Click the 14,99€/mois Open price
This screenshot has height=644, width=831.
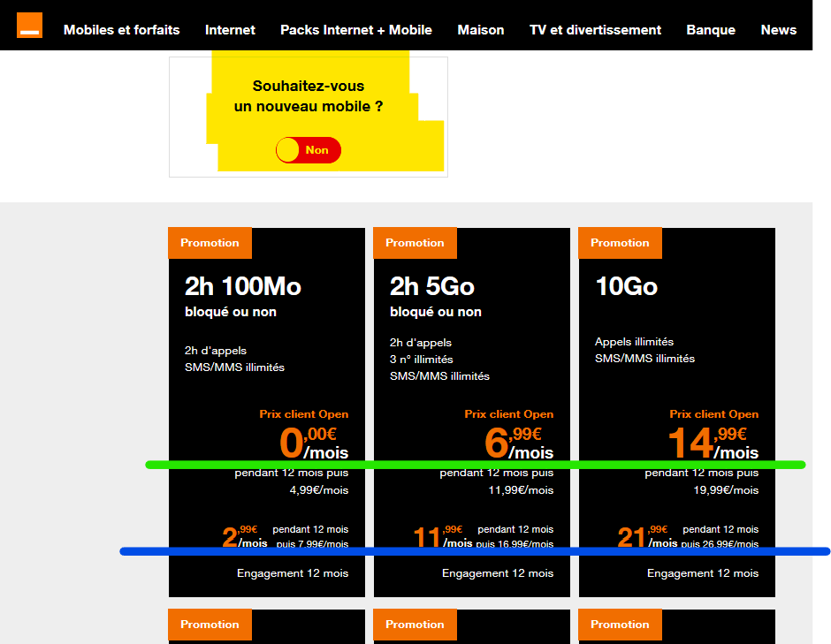[713, 443]
